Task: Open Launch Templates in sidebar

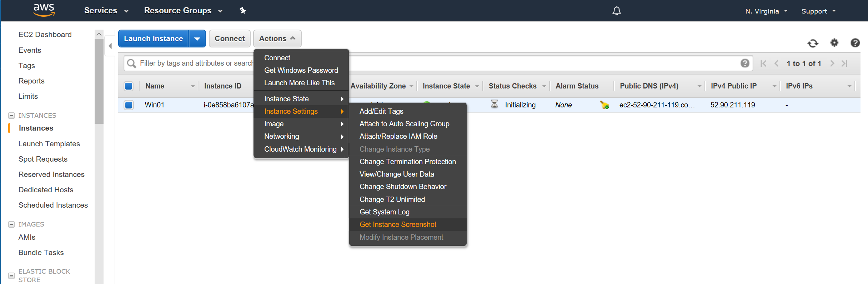Action: click(49, 144)
